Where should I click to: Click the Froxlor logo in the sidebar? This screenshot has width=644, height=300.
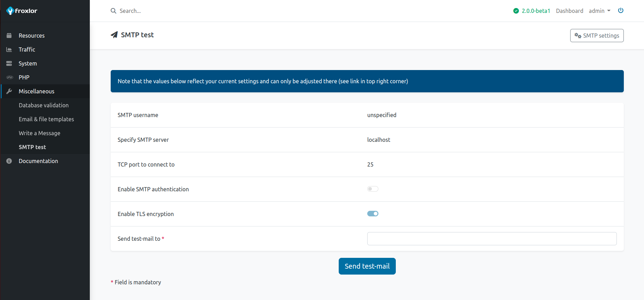(x=22, y=11)
